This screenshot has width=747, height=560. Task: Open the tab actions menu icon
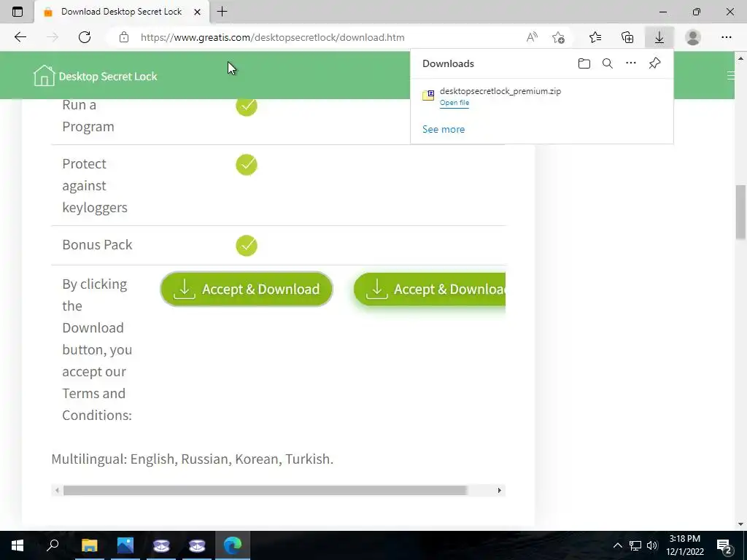18,12
